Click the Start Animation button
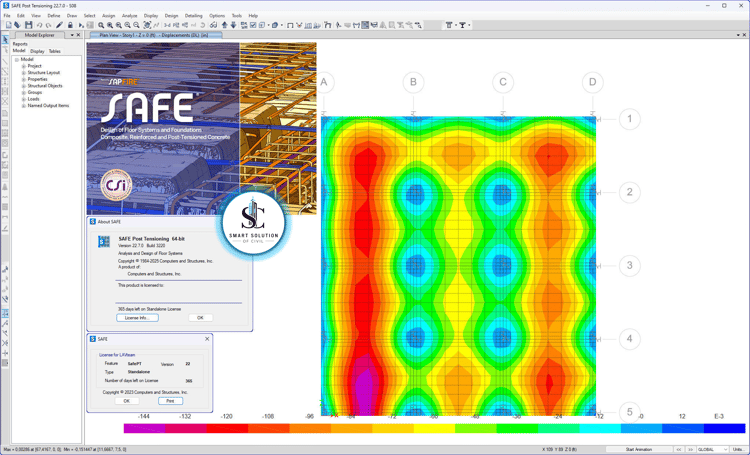 (x=639, y=449)
